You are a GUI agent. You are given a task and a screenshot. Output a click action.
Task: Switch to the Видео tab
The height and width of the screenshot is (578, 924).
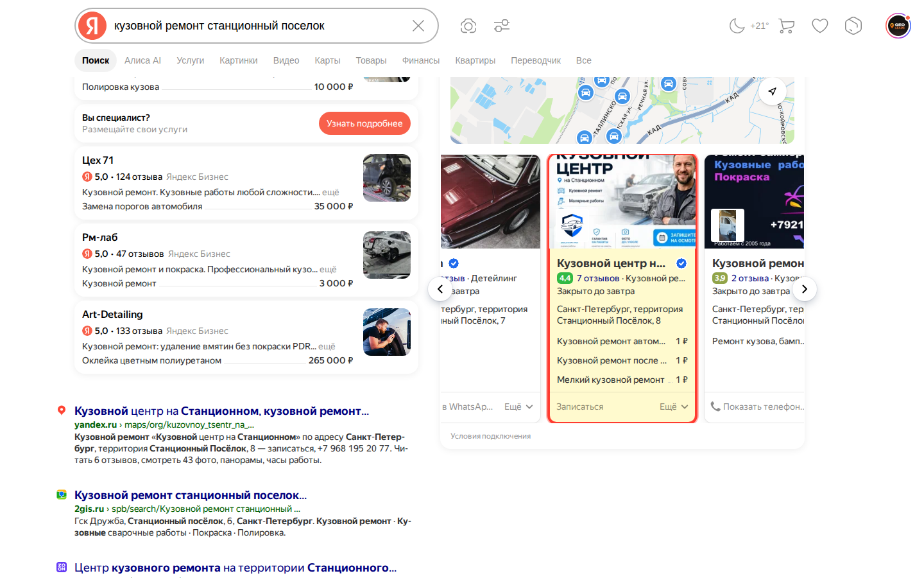[x=286, y=60]
